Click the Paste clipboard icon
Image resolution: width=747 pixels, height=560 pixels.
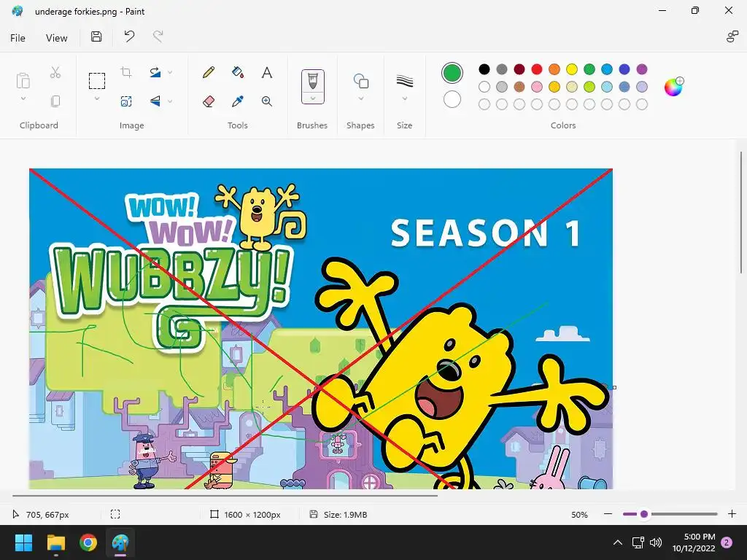pos(23,80)
